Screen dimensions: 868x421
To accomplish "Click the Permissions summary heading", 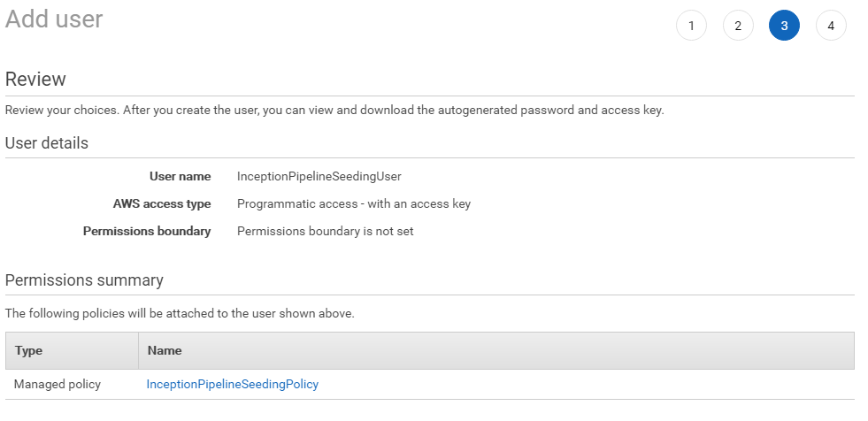I will tap(84, 279).
